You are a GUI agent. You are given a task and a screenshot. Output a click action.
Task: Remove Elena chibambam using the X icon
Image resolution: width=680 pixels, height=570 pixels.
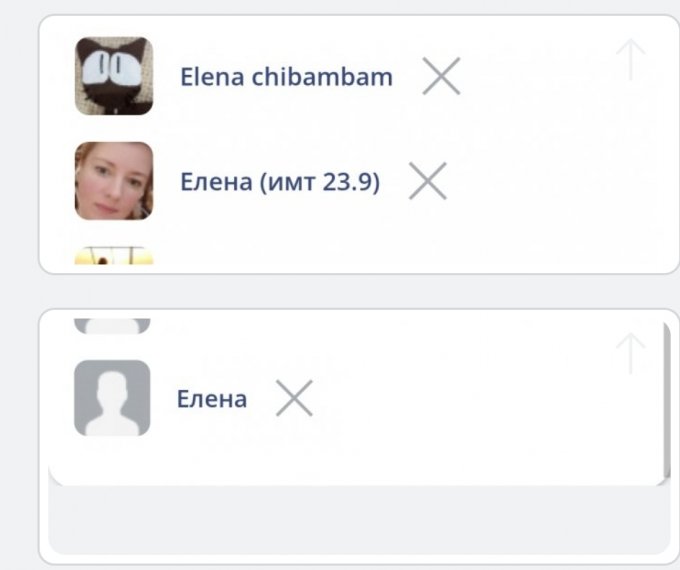(441, 76)
